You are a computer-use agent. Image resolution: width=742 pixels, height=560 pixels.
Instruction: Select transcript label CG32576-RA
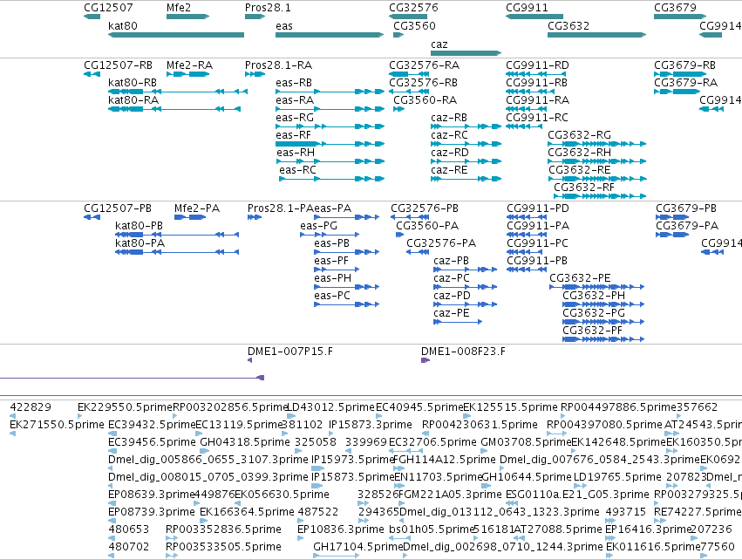tap(425, 65)
